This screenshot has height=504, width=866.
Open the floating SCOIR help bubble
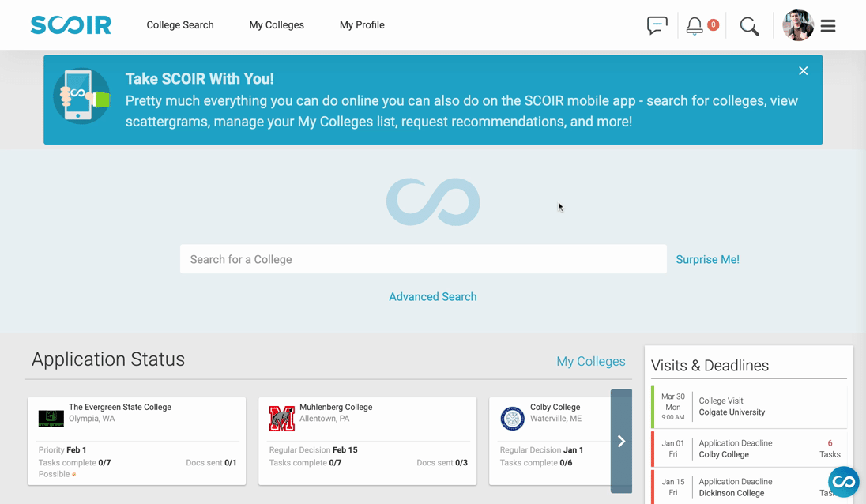[844, 482]
